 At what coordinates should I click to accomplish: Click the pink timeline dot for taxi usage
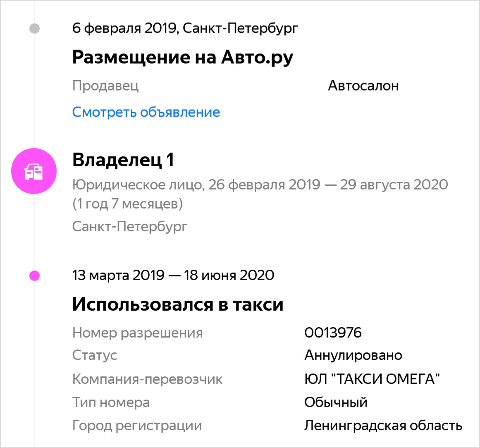[35, 276]
